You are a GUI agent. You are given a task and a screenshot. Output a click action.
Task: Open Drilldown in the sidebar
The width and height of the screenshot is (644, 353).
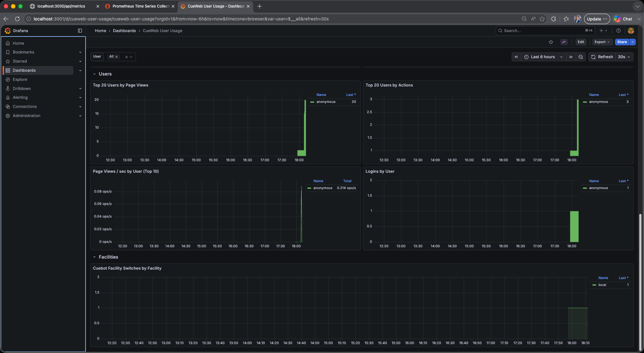(22, 89)
